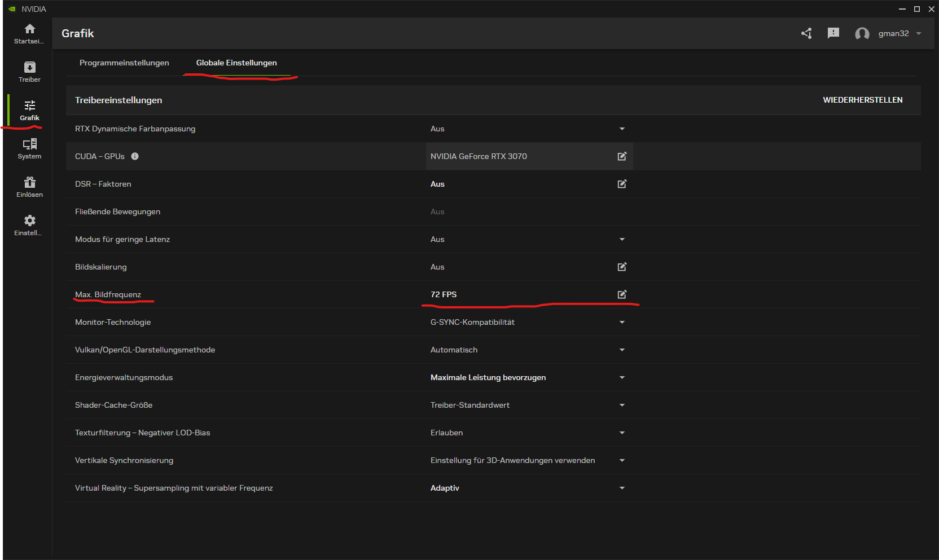This screenshot has width=939, height=560.
Task: Open Shader-Cache-Größe dropdown
Action: [x=622, y=405]
